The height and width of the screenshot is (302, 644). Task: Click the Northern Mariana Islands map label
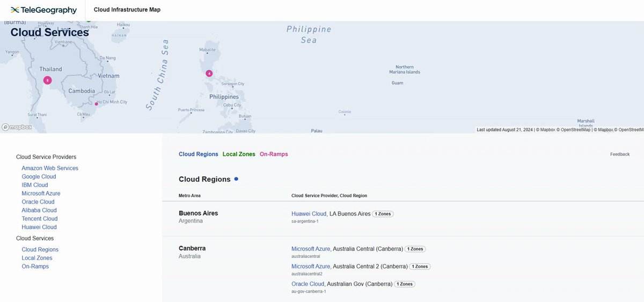(x=405, y=69)
